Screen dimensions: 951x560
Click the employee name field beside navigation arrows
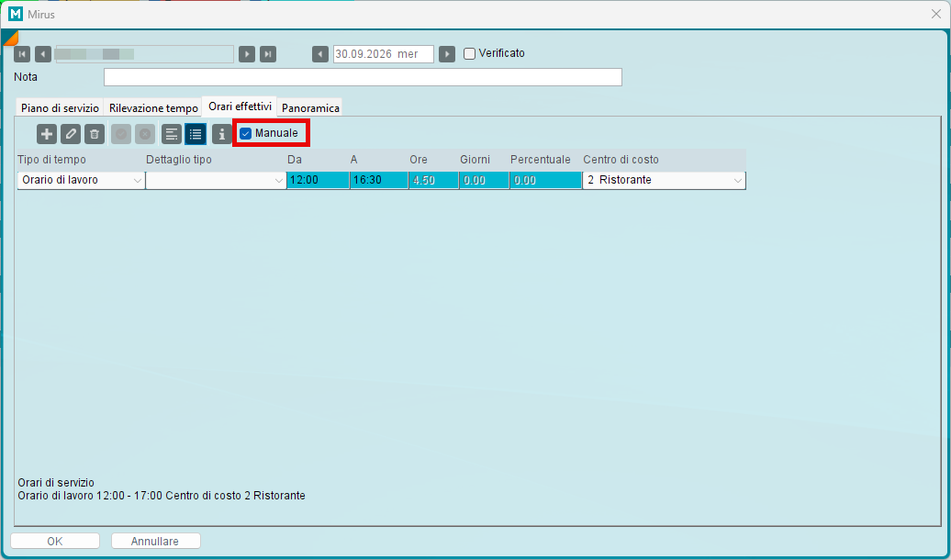tap(145, 54)
